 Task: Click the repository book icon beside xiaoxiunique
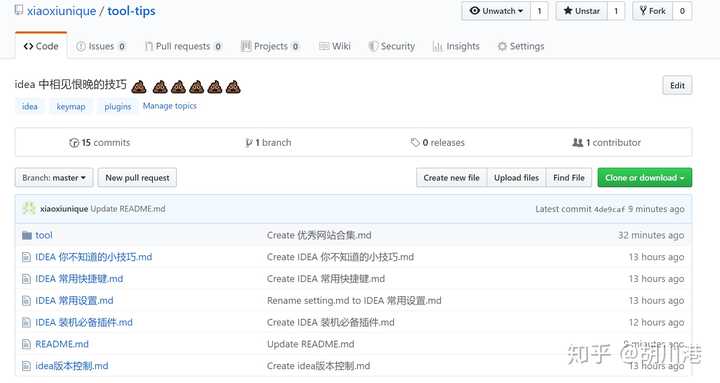(19, 10)
